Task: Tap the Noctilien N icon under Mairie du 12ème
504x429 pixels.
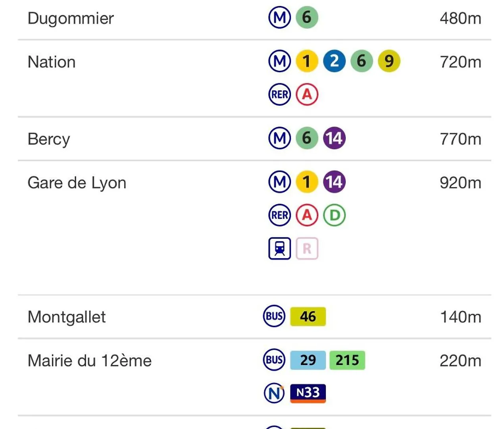Action: point(274,393)
